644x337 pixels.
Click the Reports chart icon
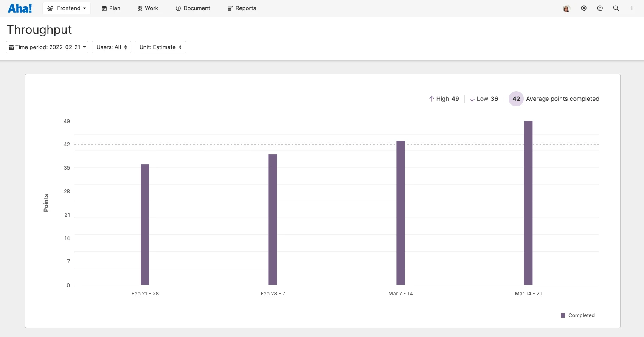[x=230, y=8]
